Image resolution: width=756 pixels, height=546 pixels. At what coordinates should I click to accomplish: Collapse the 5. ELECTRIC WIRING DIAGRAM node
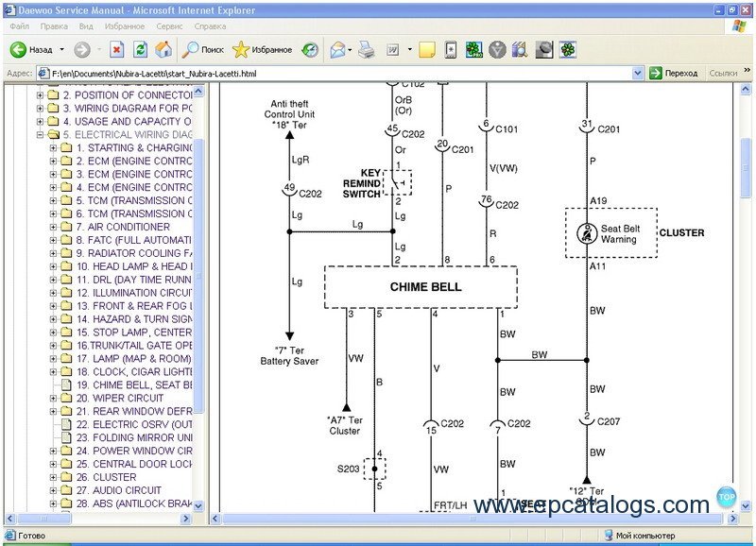point(40,134)
